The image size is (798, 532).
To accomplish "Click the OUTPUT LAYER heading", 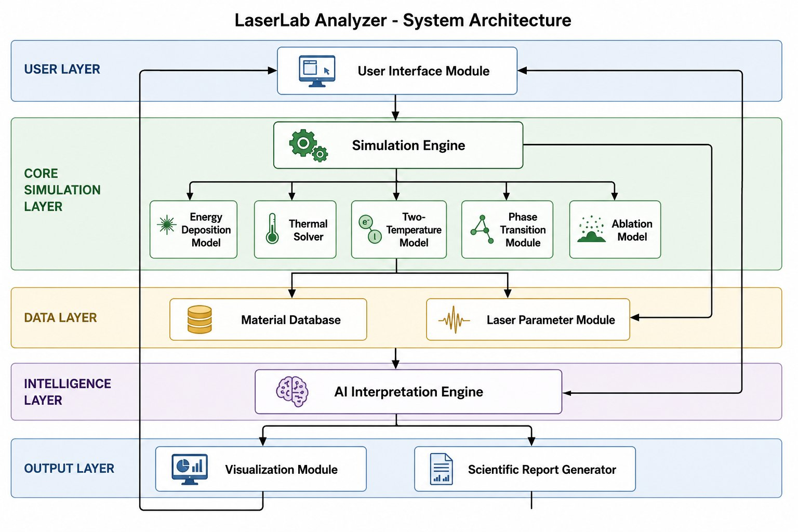I will point(69,468).
